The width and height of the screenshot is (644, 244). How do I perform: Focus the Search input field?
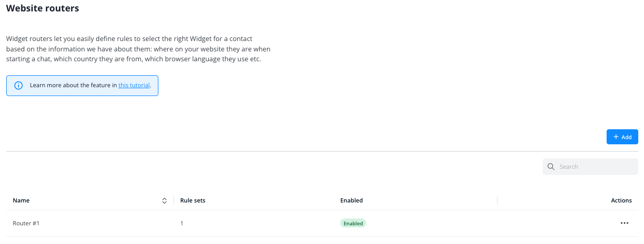pos(591,167)
